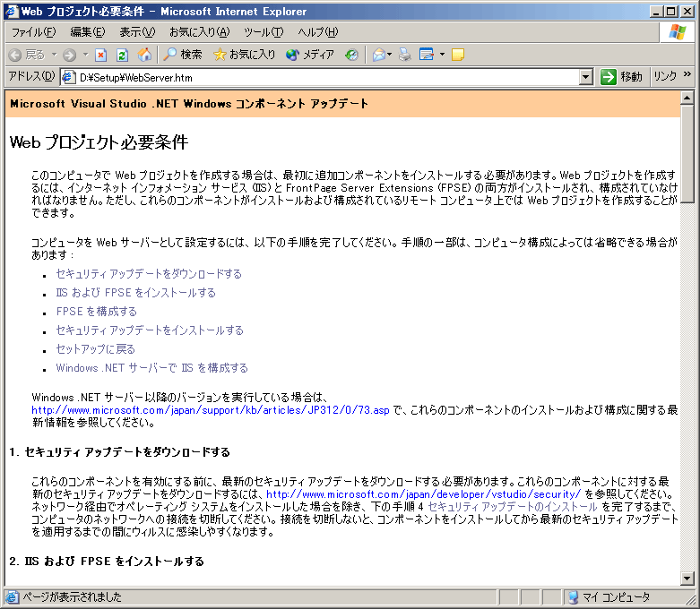The height and width of the screenshot is (609, 700).
Task: Refresh the page with the refresh icon
Action: (122, 55)
